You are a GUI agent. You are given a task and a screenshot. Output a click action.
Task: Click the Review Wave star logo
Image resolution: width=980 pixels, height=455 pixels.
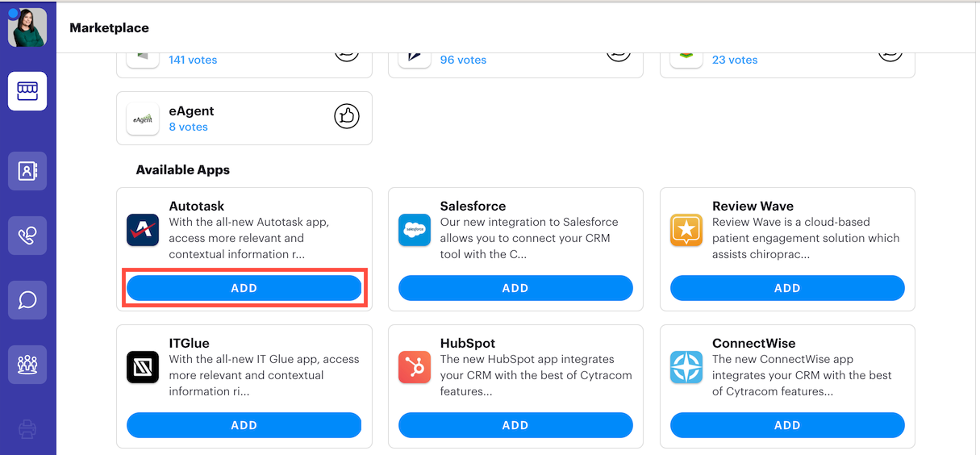686,230
